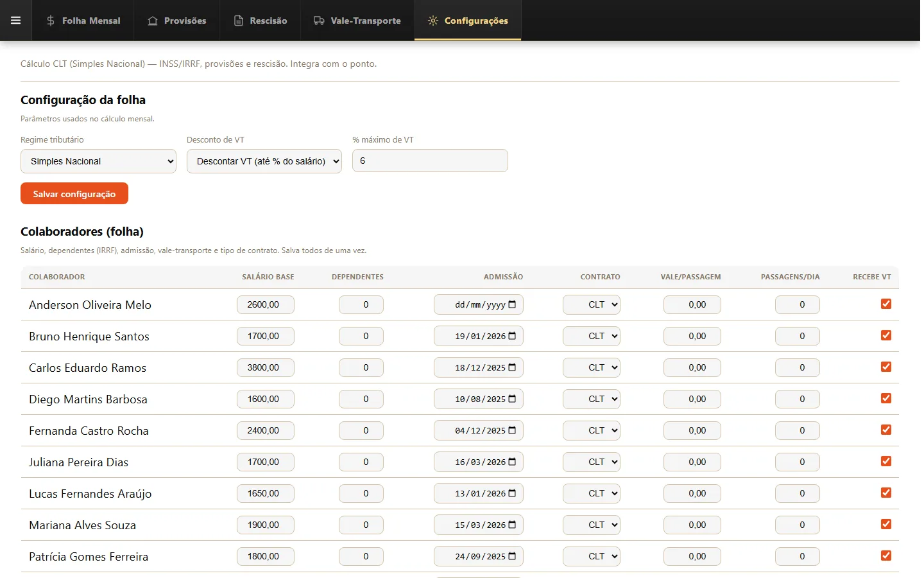Switch to the Rescisão tab

pos(261,21)
